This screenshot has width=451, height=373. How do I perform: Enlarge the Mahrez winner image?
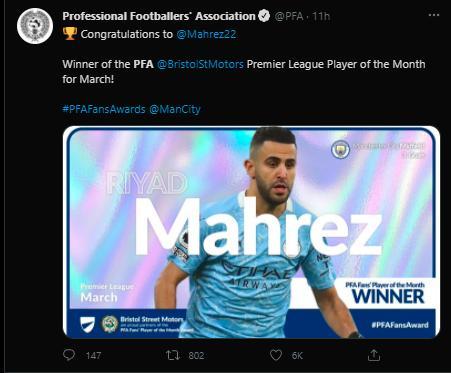click(x=251, y=232)
